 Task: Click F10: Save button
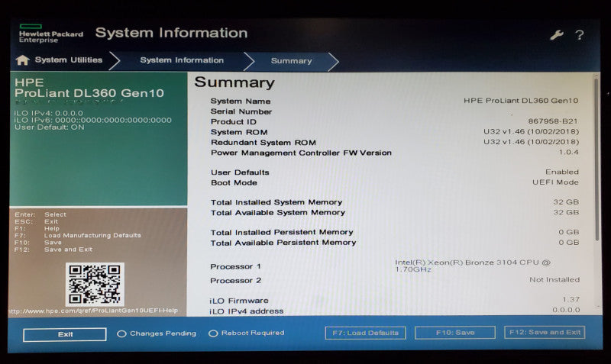(455, 333)
